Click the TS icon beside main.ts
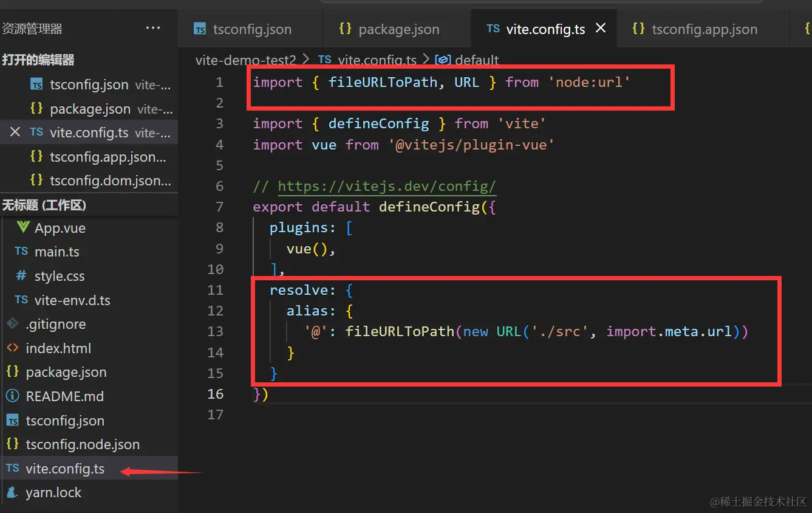 [x=21, y=251]
